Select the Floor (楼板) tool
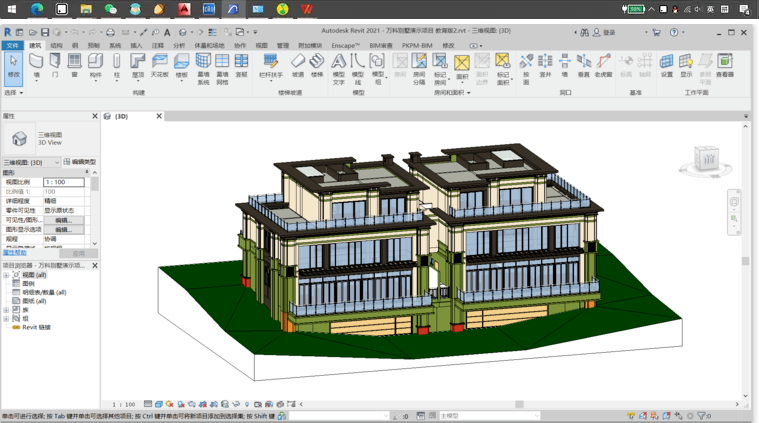 tap(182, 65)
